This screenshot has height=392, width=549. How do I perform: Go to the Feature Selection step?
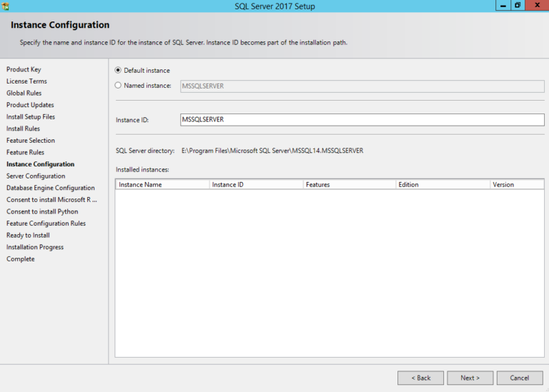(x=31, y=141)
